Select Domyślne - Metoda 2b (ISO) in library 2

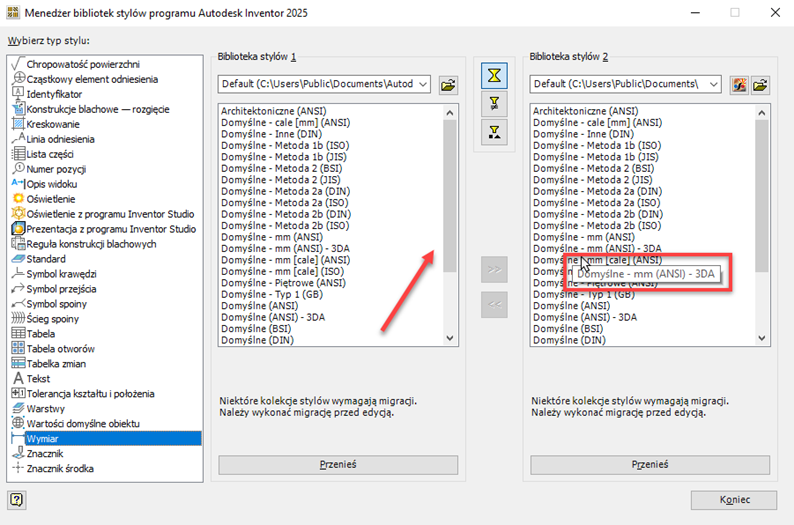point(597,226)
